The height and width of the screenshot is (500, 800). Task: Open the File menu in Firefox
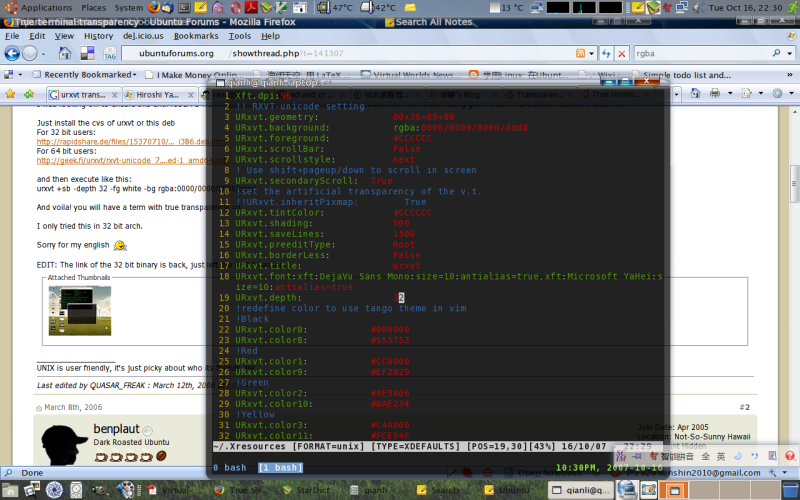(x=12, y=36)
